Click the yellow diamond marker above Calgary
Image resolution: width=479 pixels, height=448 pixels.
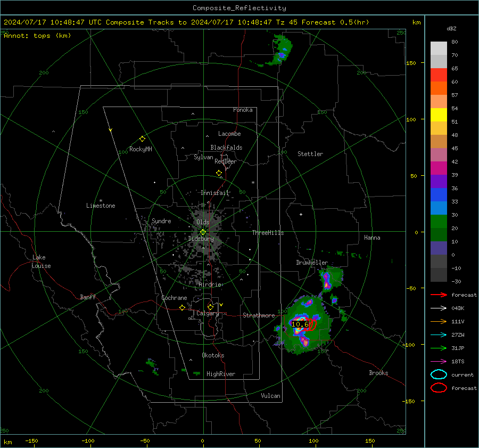click(x=210, y=307)
